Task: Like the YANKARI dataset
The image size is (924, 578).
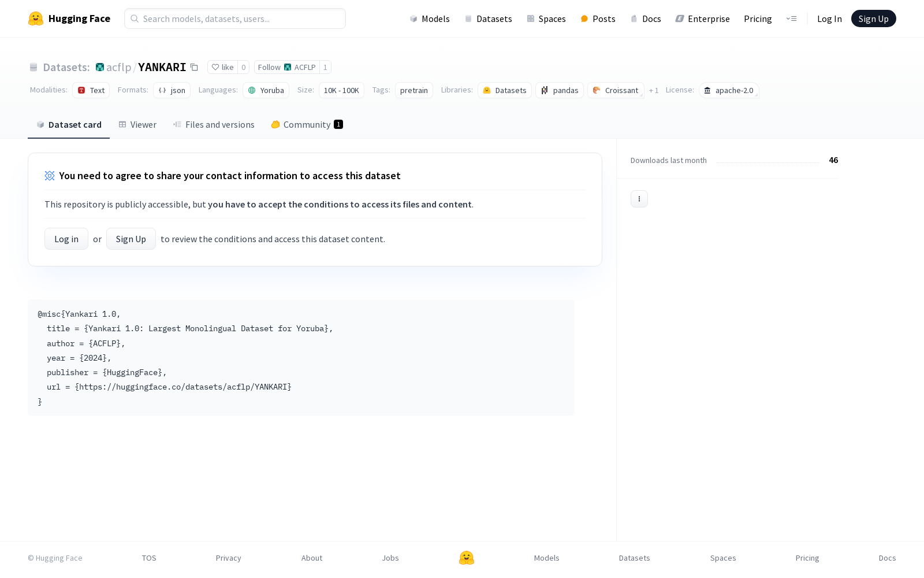Action: point(222,67)
